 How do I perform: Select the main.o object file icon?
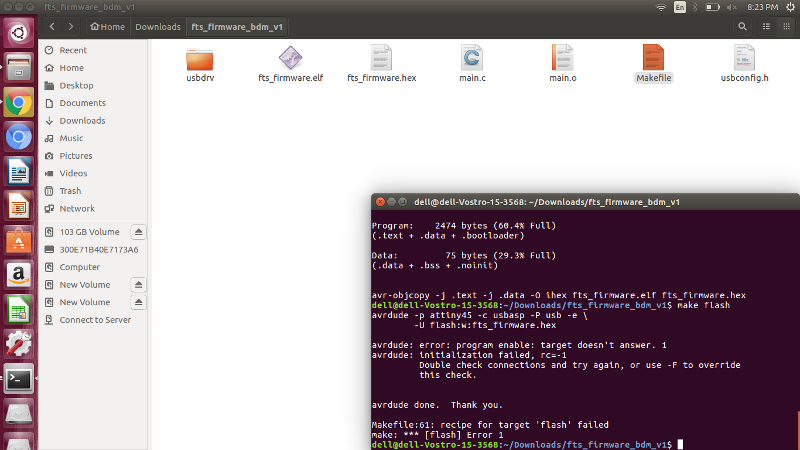coord(562,58)
